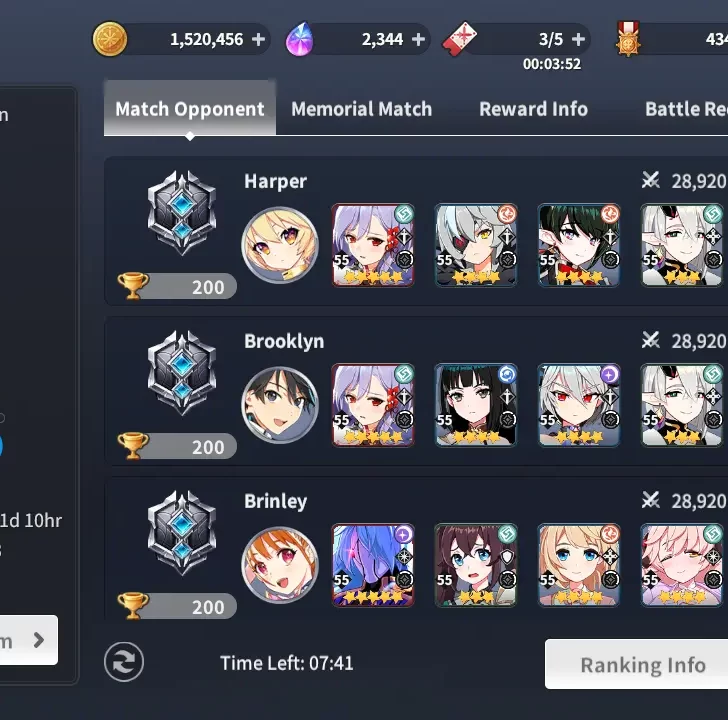Tap Brinley's blue-haired first hero card

373,565
